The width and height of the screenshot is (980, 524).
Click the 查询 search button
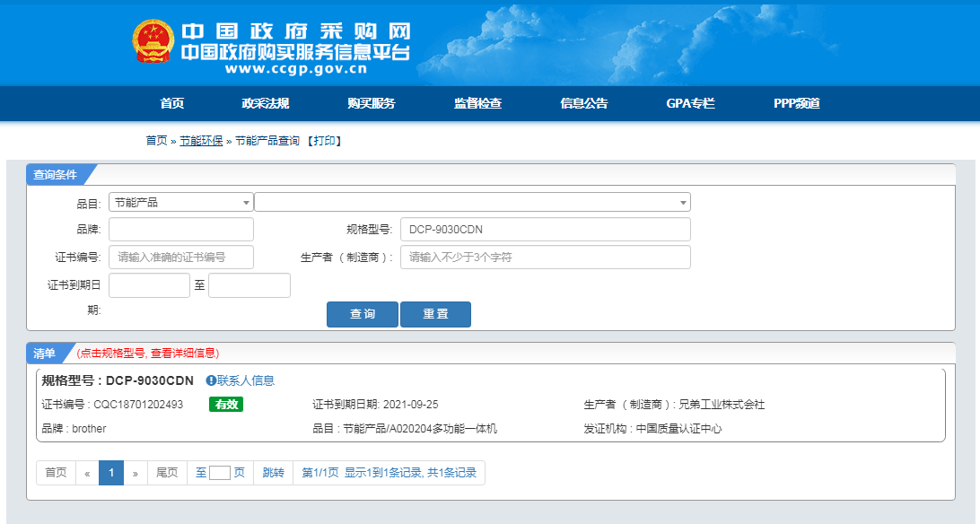pyautogui.click(x=363, y=314)
